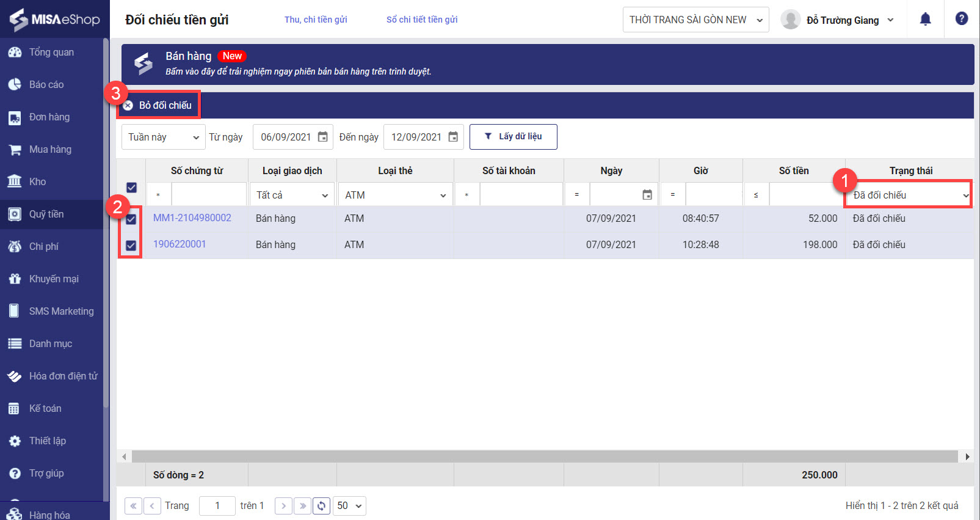Click right arrow of horizontal scrollbar
Viewport: 980px width, 520px height.
click(967, 456)
